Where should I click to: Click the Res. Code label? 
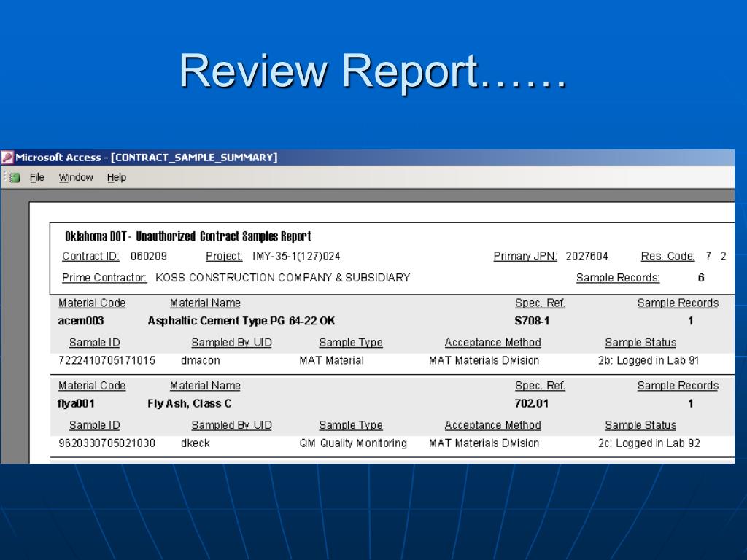pos(667,256)
